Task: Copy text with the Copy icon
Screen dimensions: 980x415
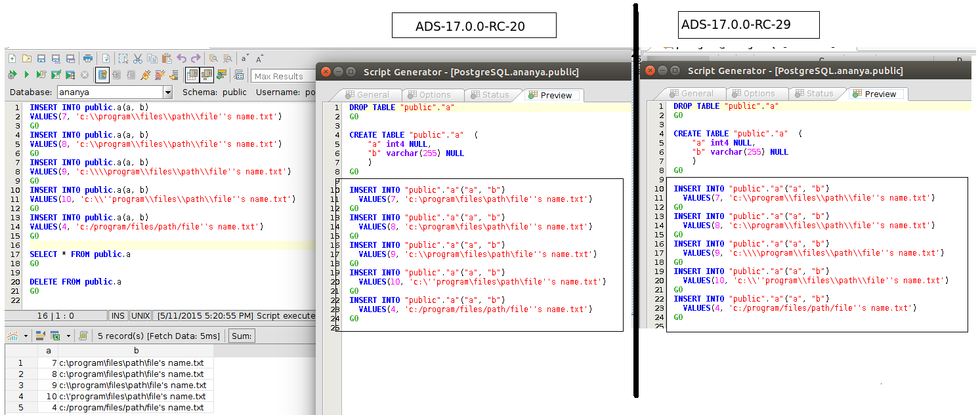Action: click(152, 58)
